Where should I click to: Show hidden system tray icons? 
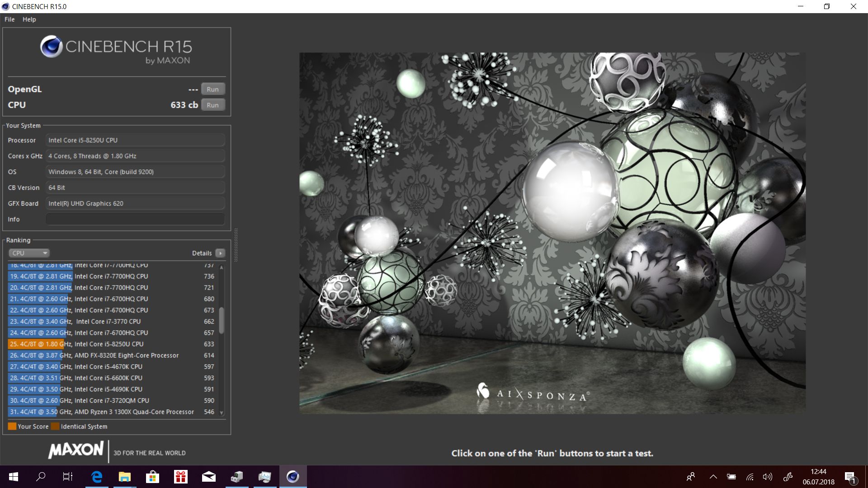[x=713, y=477]
